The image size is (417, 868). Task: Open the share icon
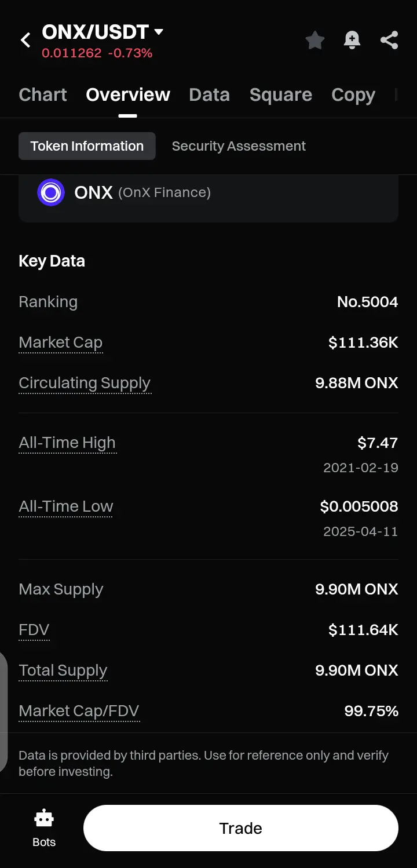pos(389,40)
